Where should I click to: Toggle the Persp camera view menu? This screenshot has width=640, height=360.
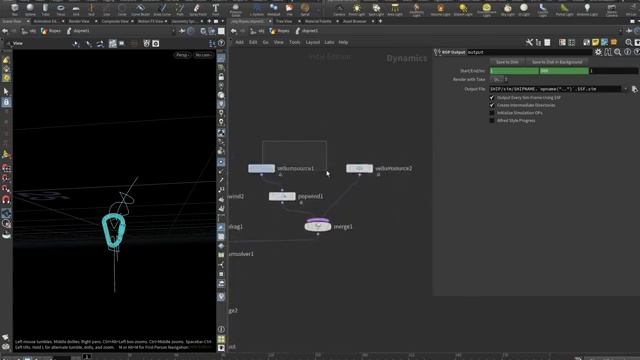point(182,55)
